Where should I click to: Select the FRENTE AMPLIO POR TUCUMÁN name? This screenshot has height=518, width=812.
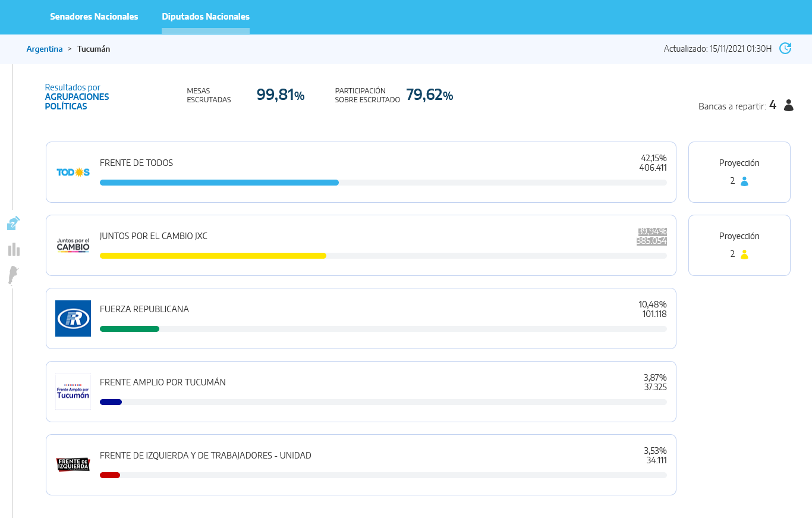click(163, 382)
